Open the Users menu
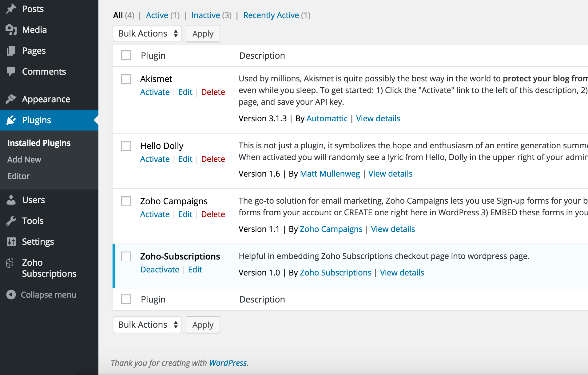The width and height of the screenshot is (588, 375). tap(49, 200)
